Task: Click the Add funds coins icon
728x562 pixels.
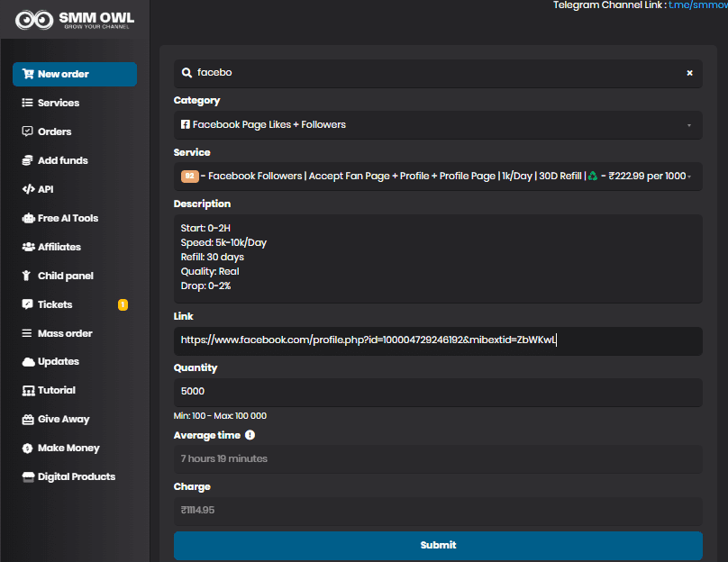Action: 28,160
